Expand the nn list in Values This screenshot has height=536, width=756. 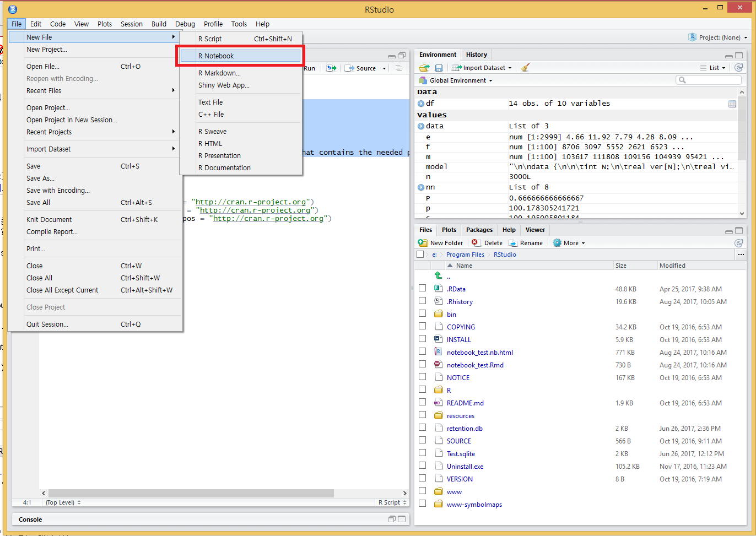(x=421, y=187)
